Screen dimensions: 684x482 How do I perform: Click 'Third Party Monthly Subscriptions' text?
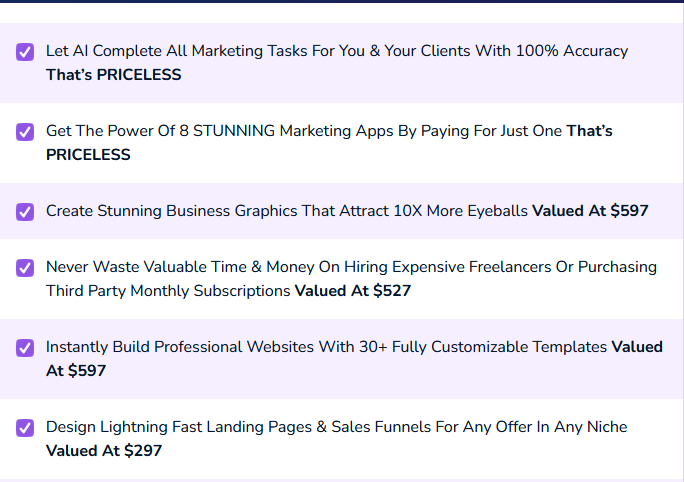pos(168,291)
